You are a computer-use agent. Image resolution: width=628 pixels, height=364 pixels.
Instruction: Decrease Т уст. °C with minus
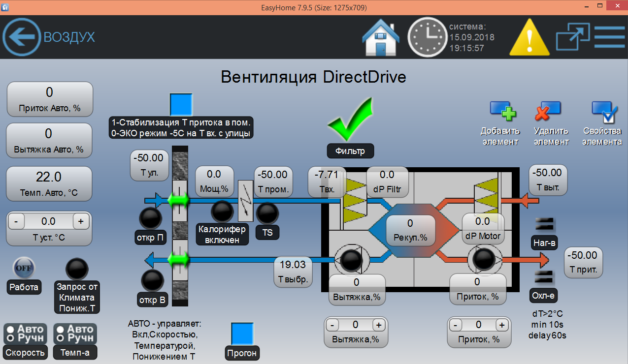[16, 222]
